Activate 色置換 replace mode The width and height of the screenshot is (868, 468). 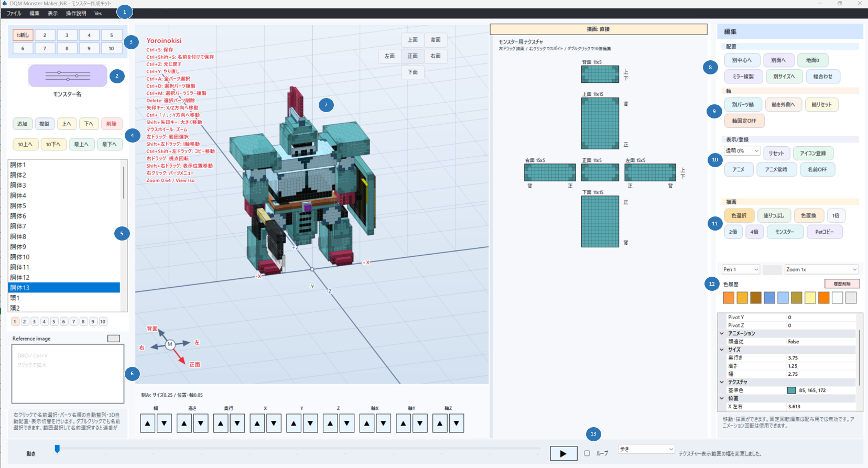(808, 216)
